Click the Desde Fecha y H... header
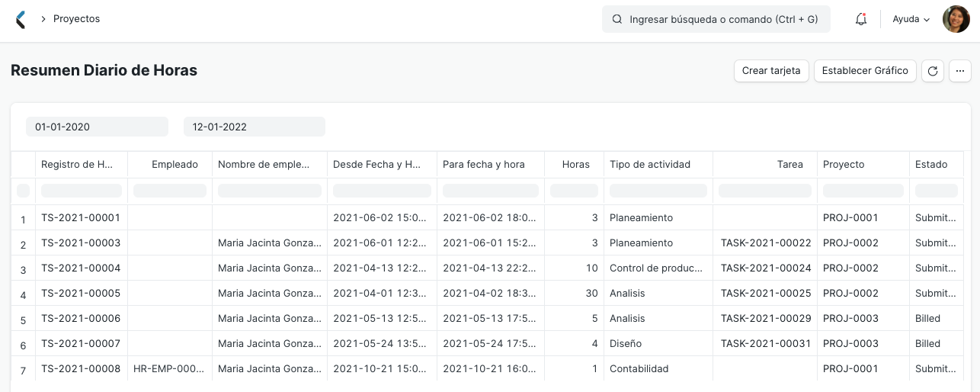Viewport: 980px width, 392px height. (383, 164)
